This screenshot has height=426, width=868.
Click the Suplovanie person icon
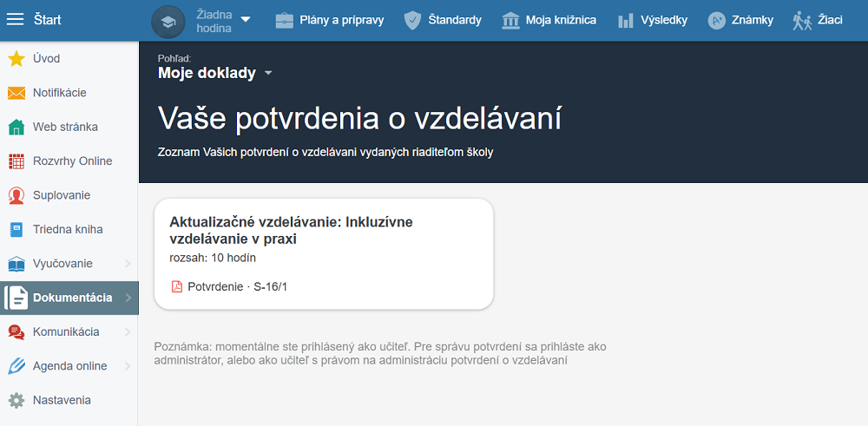point(16,195)
